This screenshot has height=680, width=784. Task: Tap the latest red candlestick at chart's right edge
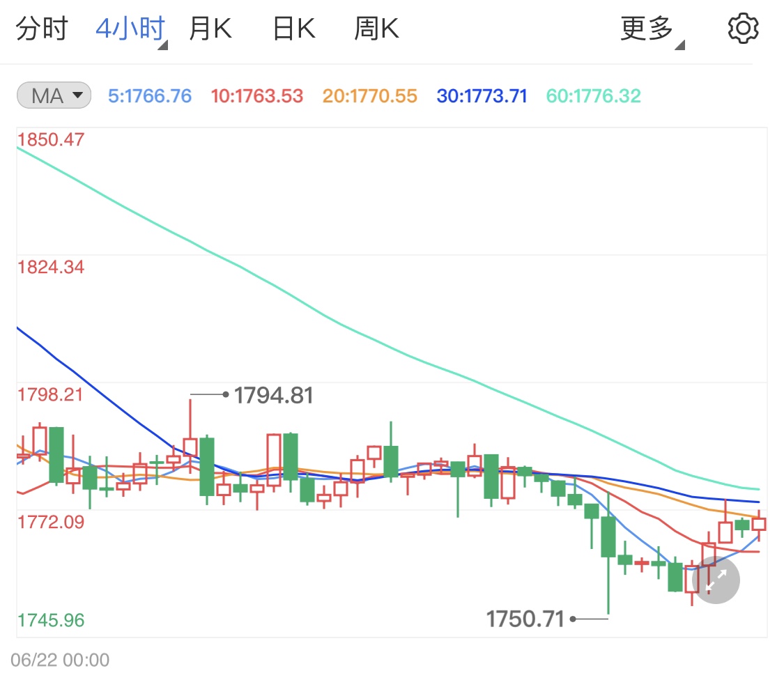pyautogui.click(x=759, y=525)
